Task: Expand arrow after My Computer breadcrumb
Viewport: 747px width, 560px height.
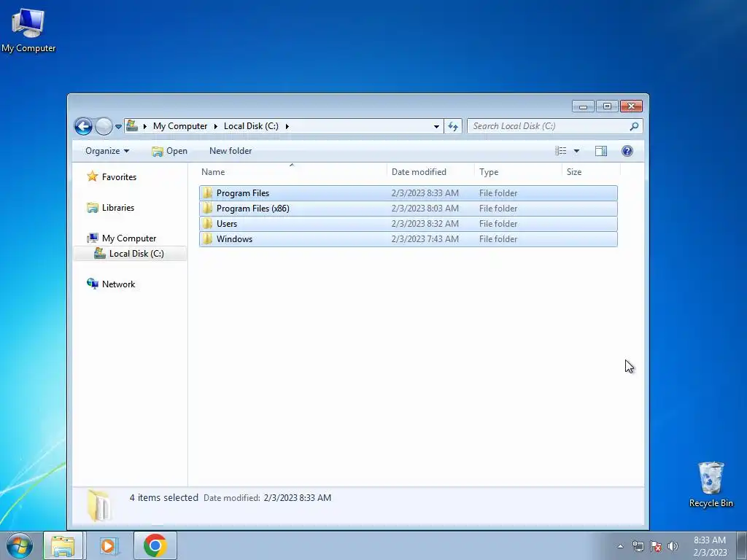Action: (x=215, y=126)
